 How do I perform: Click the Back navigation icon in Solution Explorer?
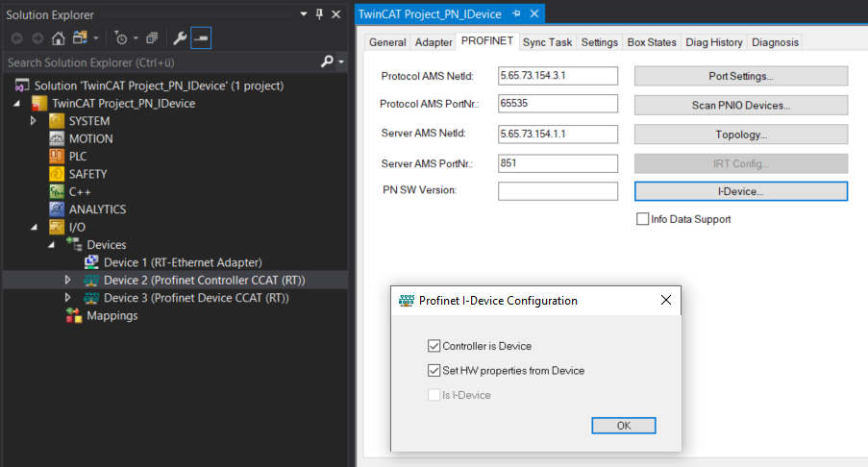pyautogui.click(x=17, y=38)
